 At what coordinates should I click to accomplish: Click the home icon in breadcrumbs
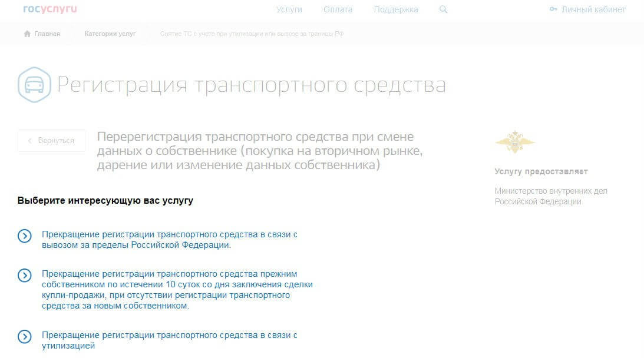pos(27,34)
